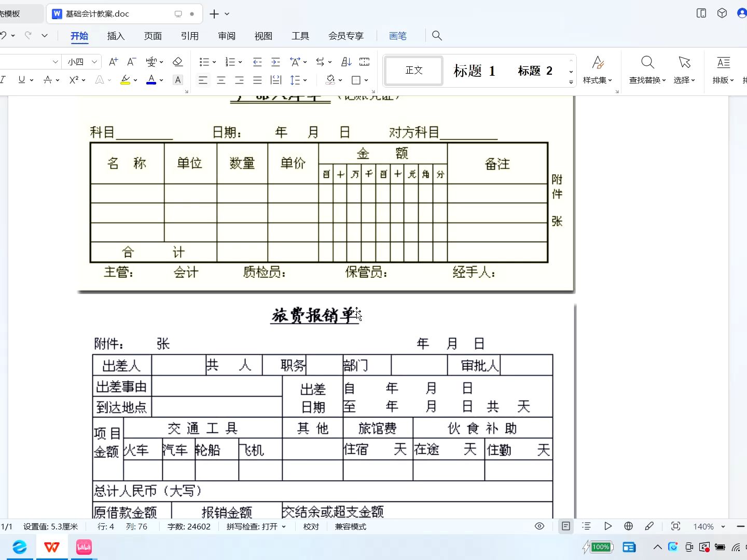Apply the 标题 2 heading style
Image resolution: width=747 pixels, height=560 pixels.
(535, 71)
